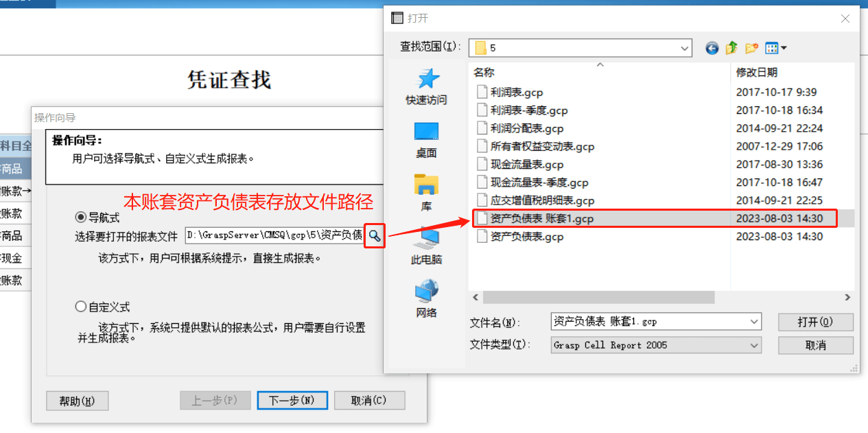Expand the 文件类型 dropdown

click(755, 345)
